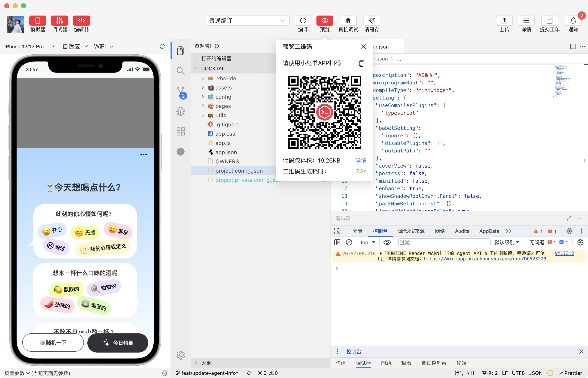
Task: Toggle the 编辑器 editor panel
Action: tap(81, 21)
